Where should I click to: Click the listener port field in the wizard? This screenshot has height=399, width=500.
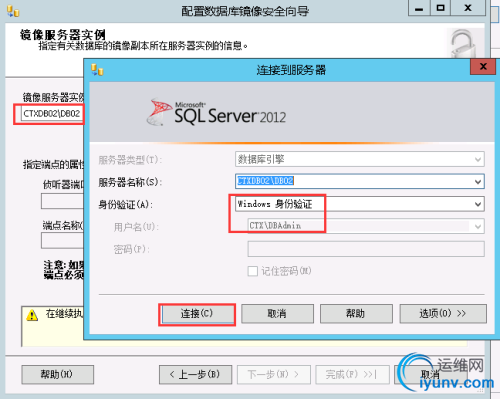tap(62, 201)
